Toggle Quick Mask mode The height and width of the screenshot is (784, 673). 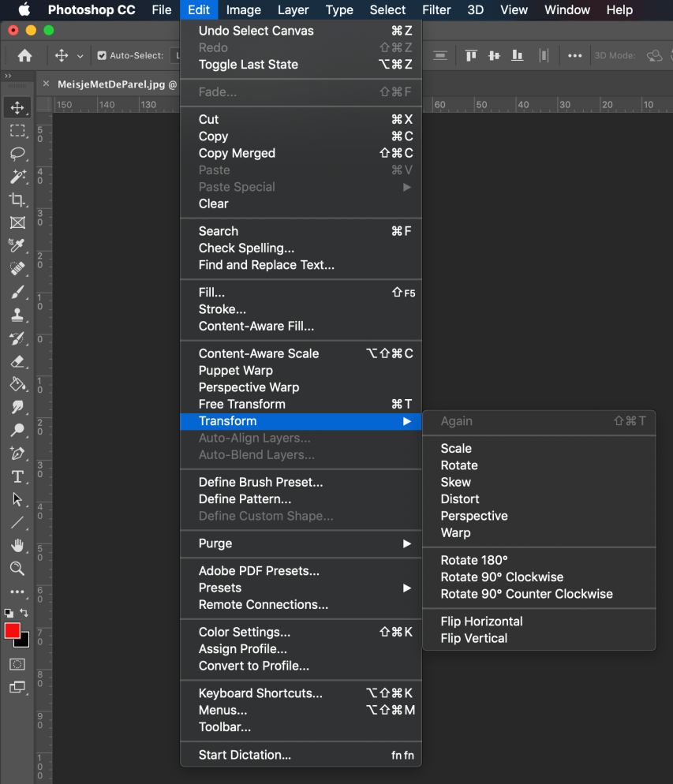click(x=17, y=664)
